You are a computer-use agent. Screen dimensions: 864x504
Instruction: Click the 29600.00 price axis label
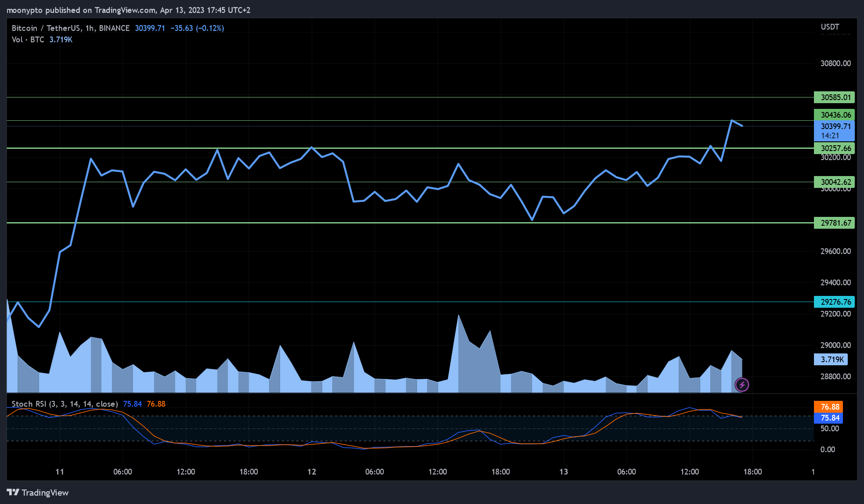pos(835,251)
